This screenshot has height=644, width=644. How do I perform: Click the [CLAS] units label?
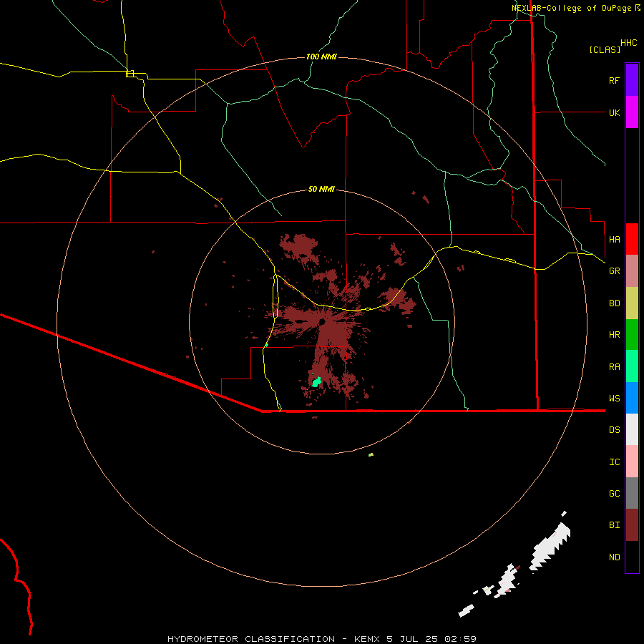605,49
